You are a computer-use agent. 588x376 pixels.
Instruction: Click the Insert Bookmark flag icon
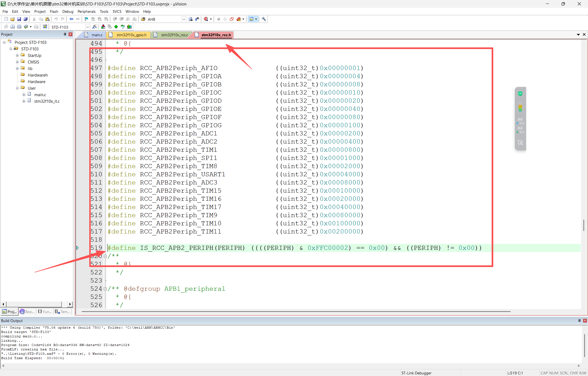click(86, 19)
